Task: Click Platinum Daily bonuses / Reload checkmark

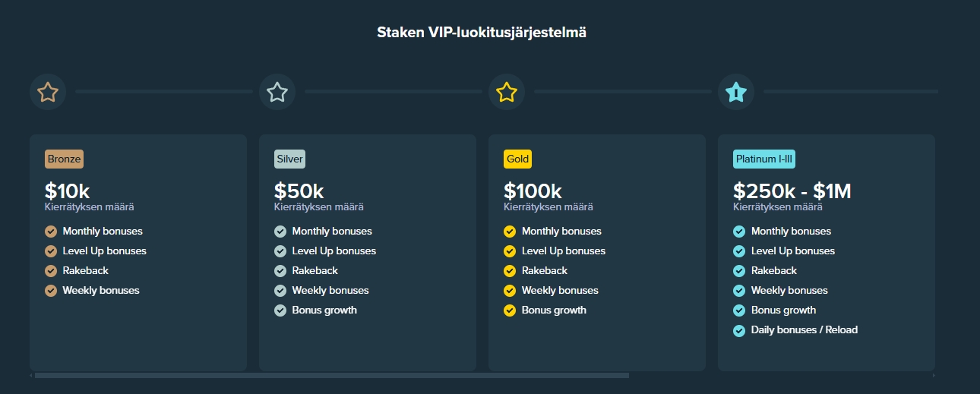Action: pos(739,330)
